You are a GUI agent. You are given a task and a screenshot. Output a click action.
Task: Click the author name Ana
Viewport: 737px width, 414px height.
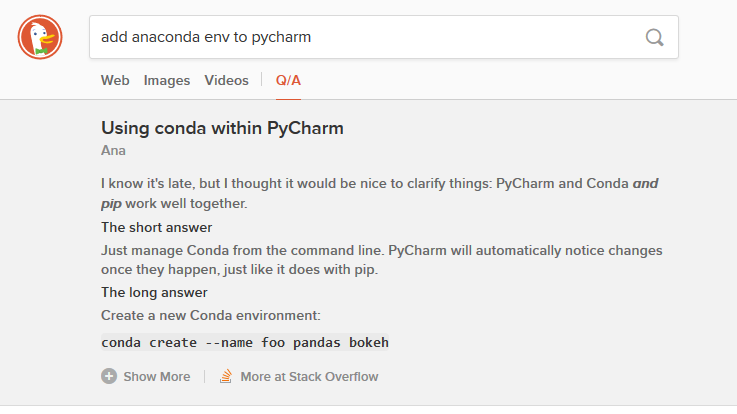click(113, 151)
